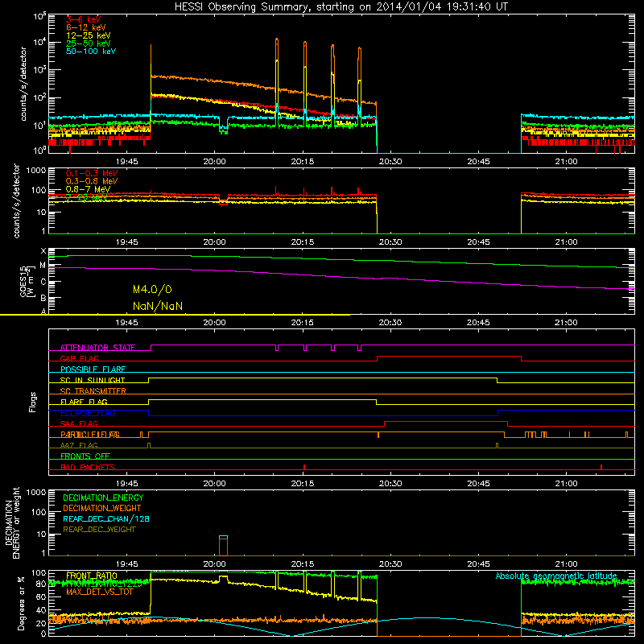Screen dimensions: 644x644
Task: Click the FLARE_FLAG label
Action: click(x=84, y=402)
